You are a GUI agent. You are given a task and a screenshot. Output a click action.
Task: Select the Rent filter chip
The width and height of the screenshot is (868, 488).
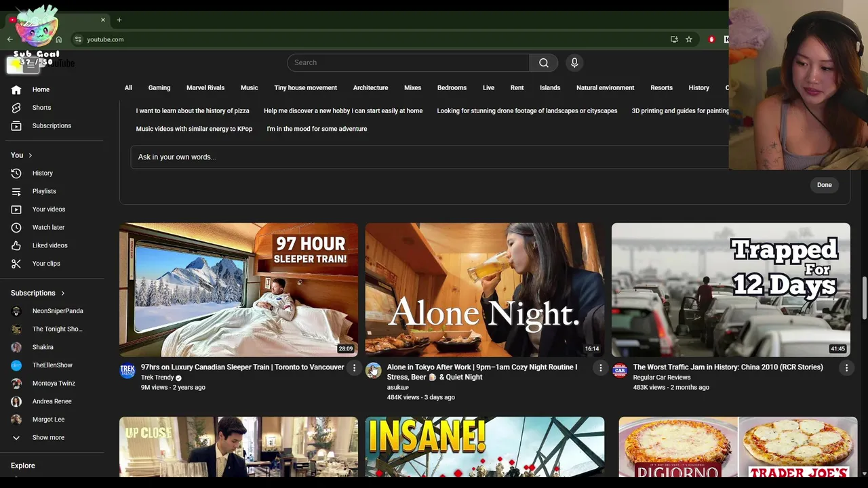(517, 87)
